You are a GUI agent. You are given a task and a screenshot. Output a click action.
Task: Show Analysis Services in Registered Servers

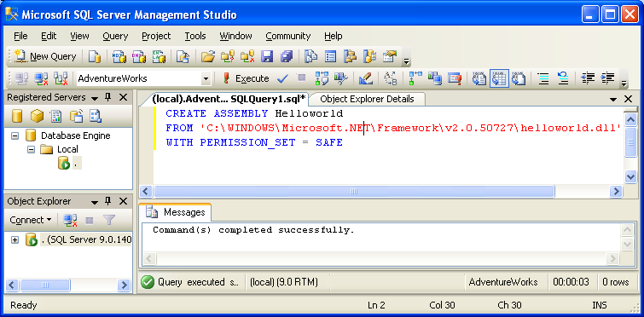click(37, 116)
